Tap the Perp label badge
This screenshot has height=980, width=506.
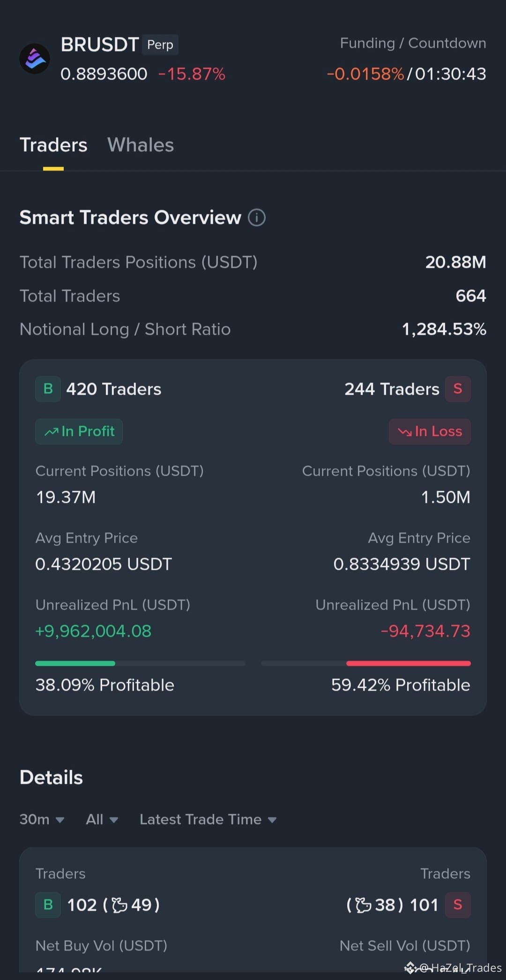(160, 45)
